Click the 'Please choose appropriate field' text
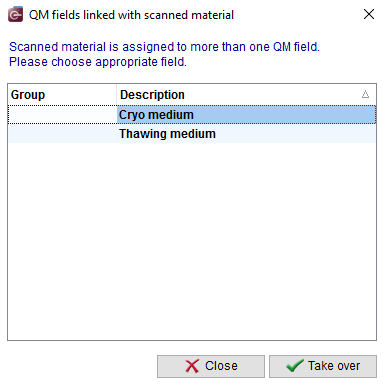 (x=98, y=62)
